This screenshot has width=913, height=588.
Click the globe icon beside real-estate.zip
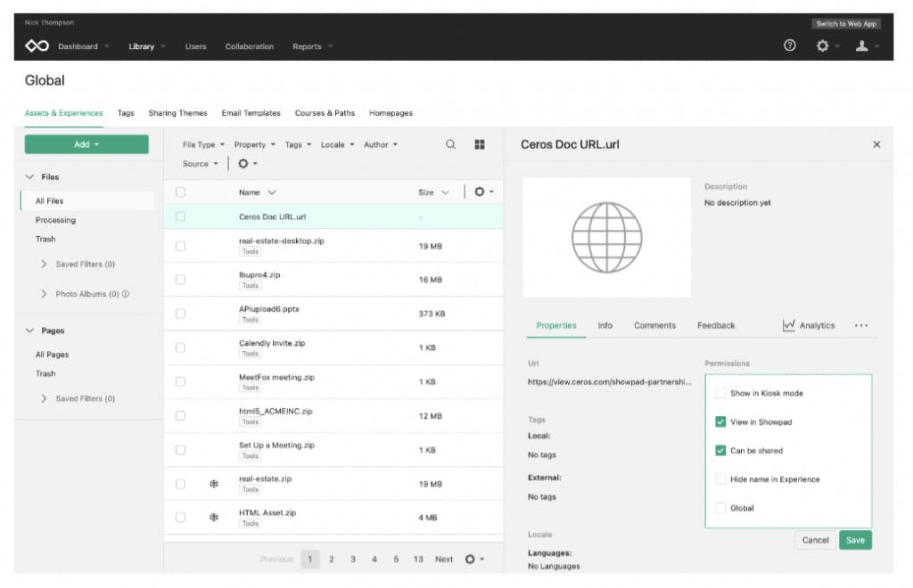[x=214, y=484]
